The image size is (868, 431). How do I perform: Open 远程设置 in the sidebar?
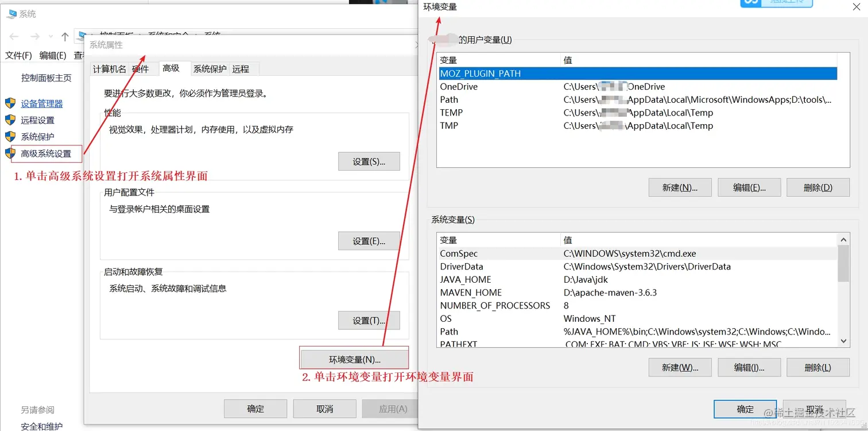point(38,120)
